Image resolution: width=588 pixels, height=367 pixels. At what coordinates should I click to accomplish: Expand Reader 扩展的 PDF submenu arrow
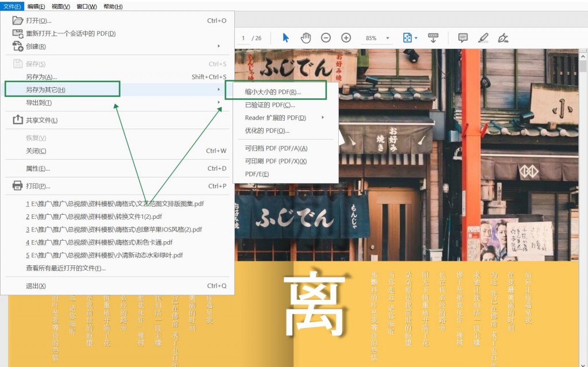(323, 118)
